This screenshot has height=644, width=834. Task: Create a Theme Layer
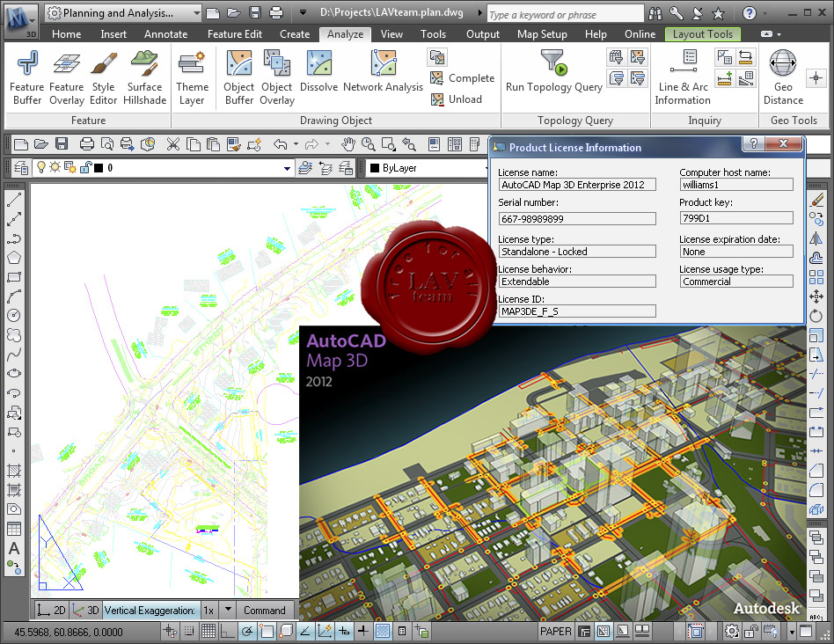(192, 77)
